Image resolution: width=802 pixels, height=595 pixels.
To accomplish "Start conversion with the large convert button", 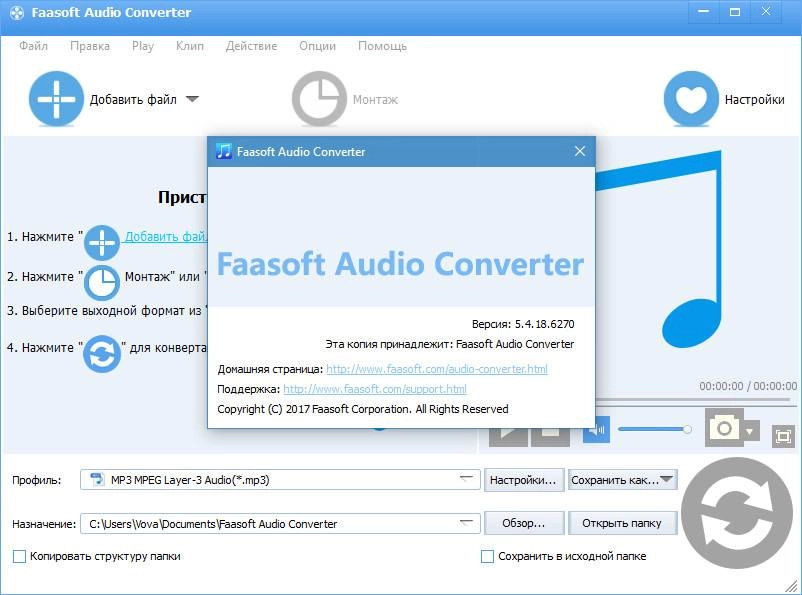I will (737, 513).
